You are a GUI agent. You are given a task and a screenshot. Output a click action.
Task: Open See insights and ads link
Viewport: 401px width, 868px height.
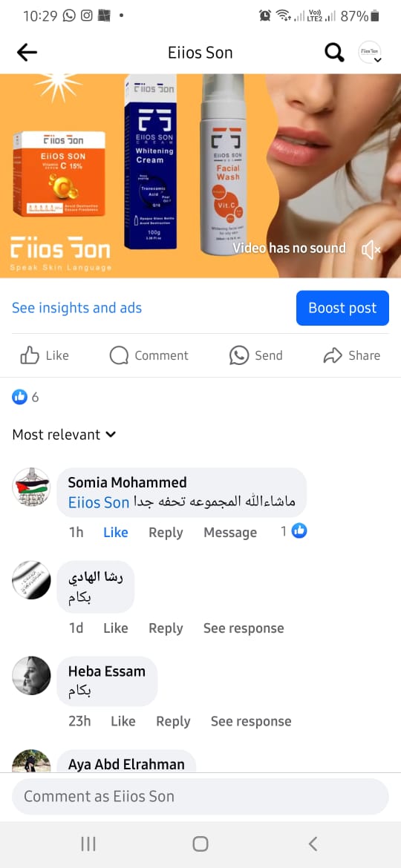[77, 308]
